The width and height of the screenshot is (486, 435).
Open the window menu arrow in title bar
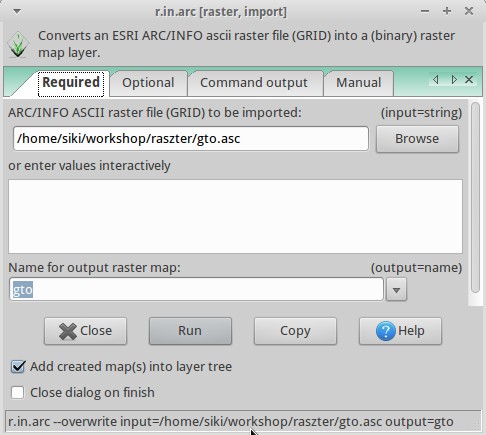(17, 11)
